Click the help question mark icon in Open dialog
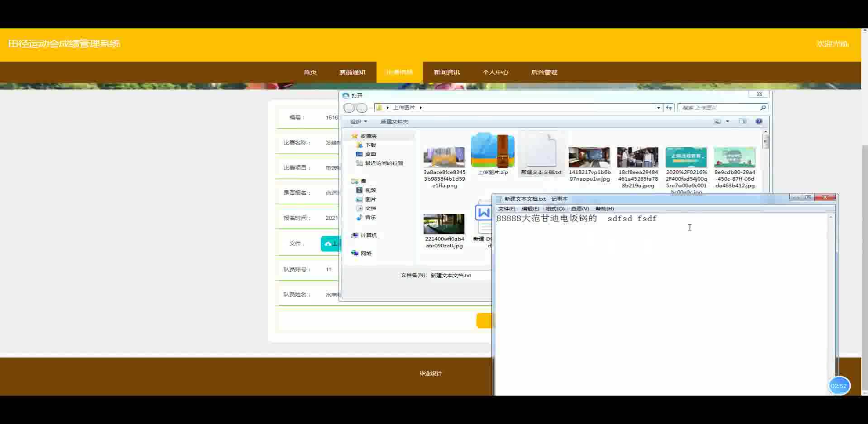868x424 pixels. pyautogui.click(x=759, y=121)
